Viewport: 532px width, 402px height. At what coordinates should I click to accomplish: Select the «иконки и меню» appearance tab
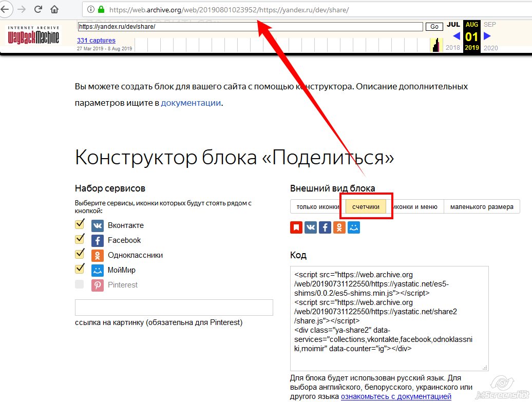pos(415,206)
